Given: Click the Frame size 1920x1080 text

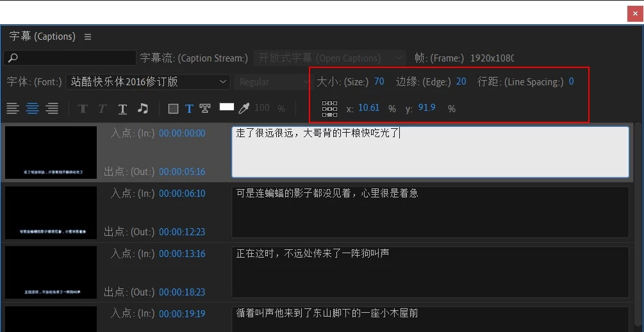Looking at the screenshot, I should [x=492, y=58].
